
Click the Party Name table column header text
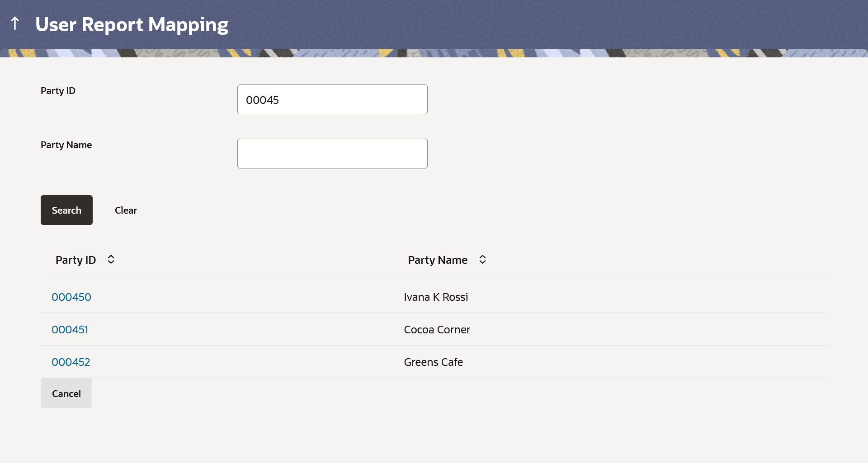tap(437, 260)
